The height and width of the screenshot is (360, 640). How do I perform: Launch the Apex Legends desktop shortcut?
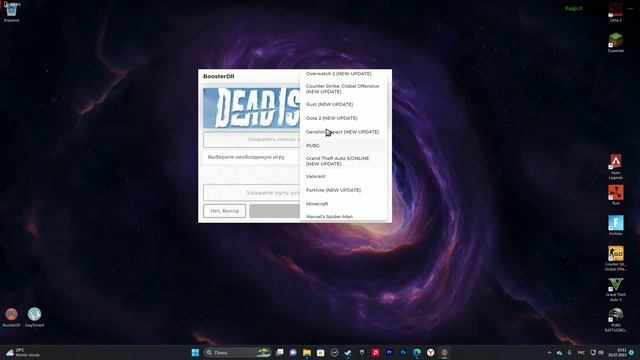coord(616,167)
